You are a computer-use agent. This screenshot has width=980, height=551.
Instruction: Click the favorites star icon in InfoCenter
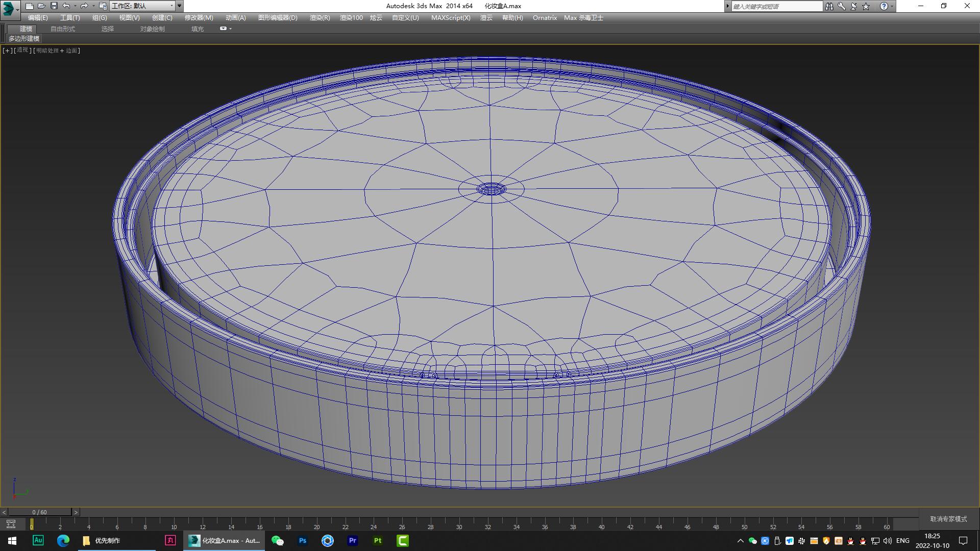coord(865,6)
